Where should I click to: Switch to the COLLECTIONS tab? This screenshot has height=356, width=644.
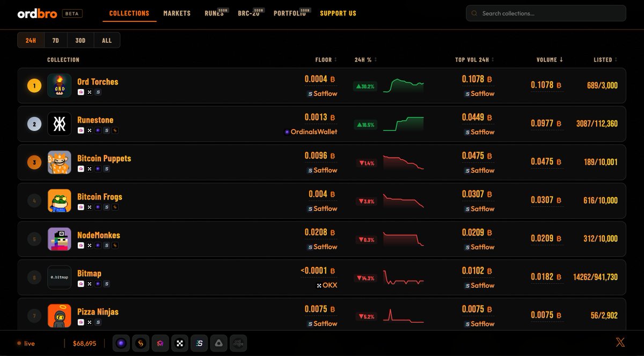[129, 13]
